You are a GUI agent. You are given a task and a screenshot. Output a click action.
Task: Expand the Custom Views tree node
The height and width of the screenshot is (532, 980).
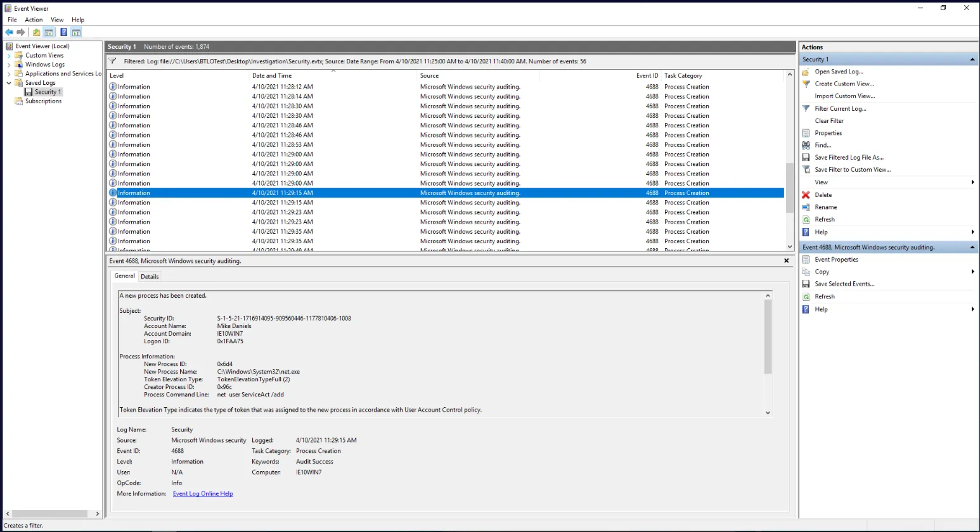9,56
